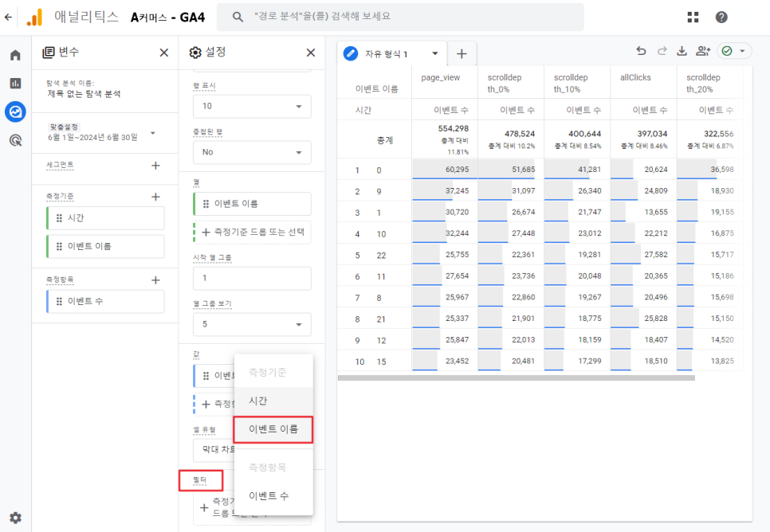
Task: Click the cell value 25,828
Action: tap(655, 319)
